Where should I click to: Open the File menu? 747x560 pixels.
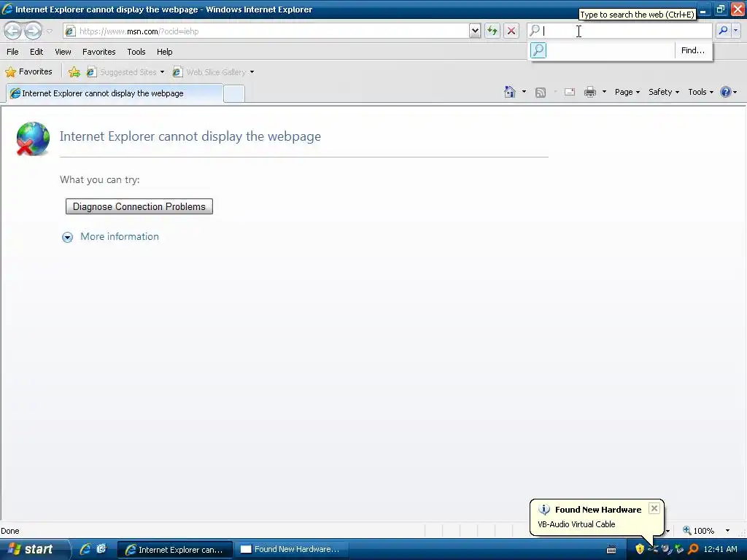pos(13,52)
